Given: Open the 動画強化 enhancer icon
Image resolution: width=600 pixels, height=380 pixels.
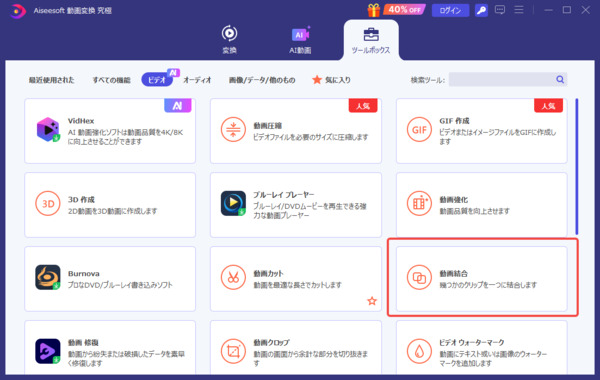Looking at the screenshot, I should coord(419,204).
